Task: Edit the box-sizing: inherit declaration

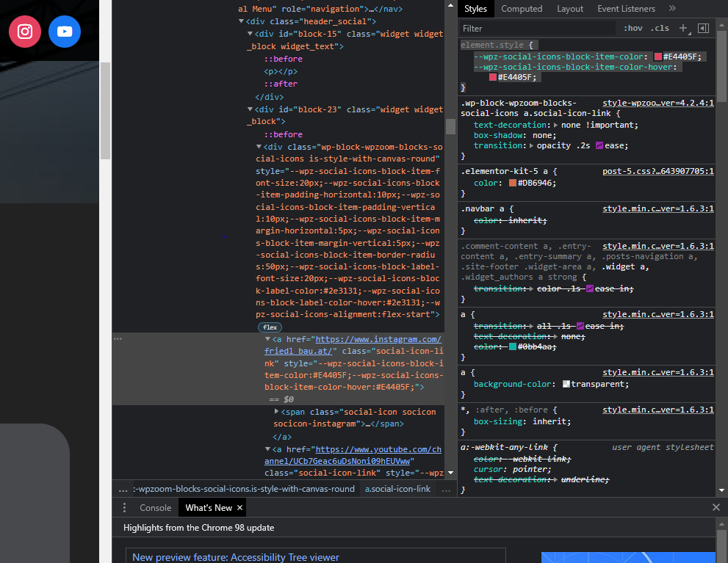Action: click(522, 421)
